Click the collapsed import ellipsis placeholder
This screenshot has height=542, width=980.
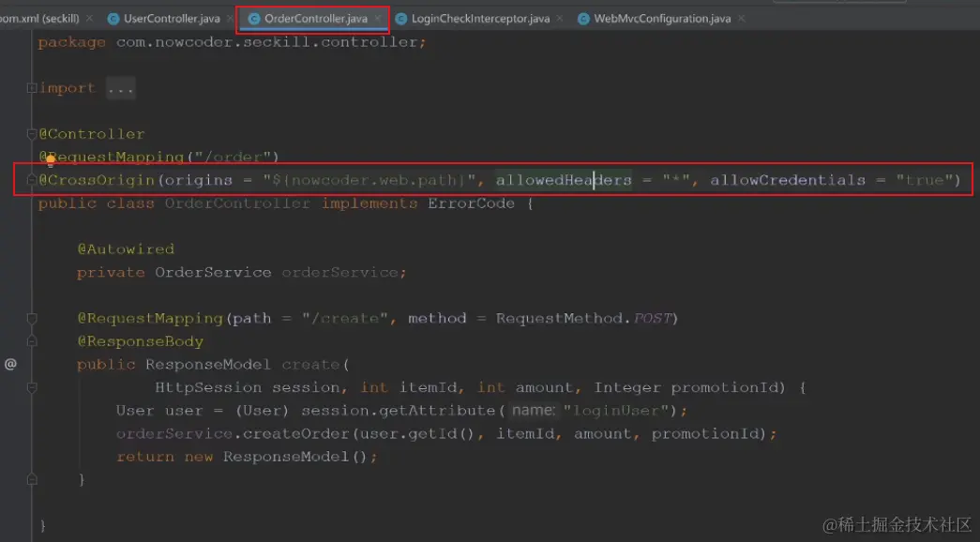pos(120,88)
